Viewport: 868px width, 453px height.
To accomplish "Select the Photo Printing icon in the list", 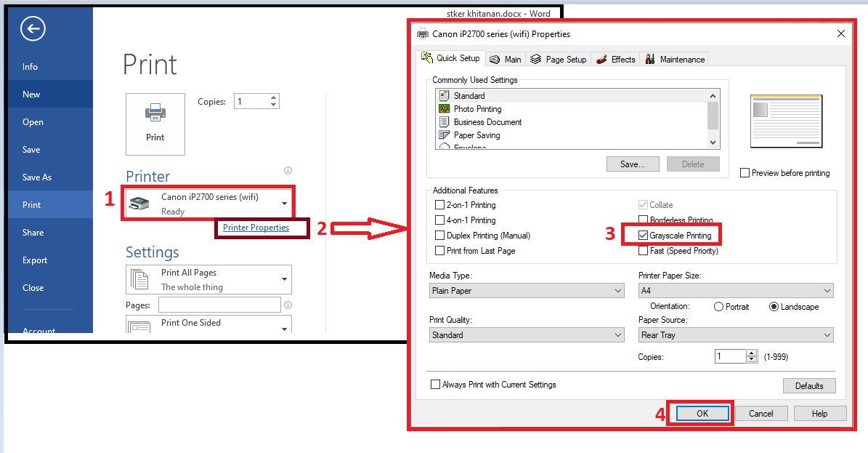I will [x=444, y=108].
